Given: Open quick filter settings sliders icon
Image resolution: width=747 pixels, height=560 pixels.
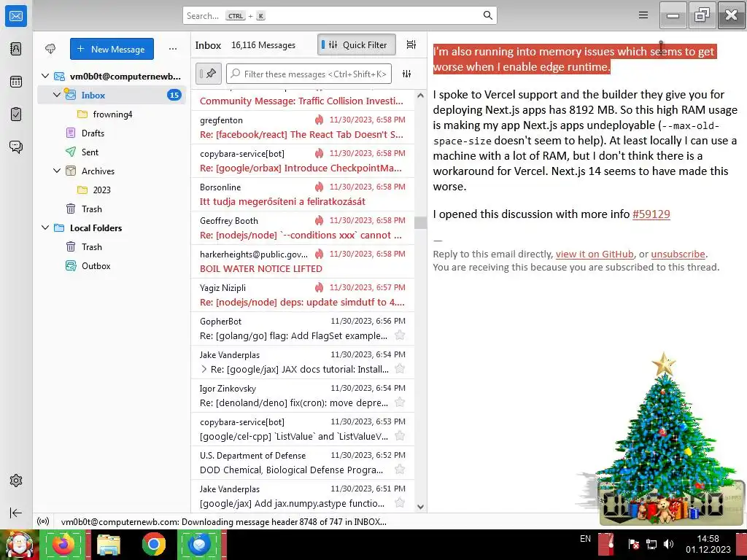Looking at the screenshot, I should [x=406, y=74].
